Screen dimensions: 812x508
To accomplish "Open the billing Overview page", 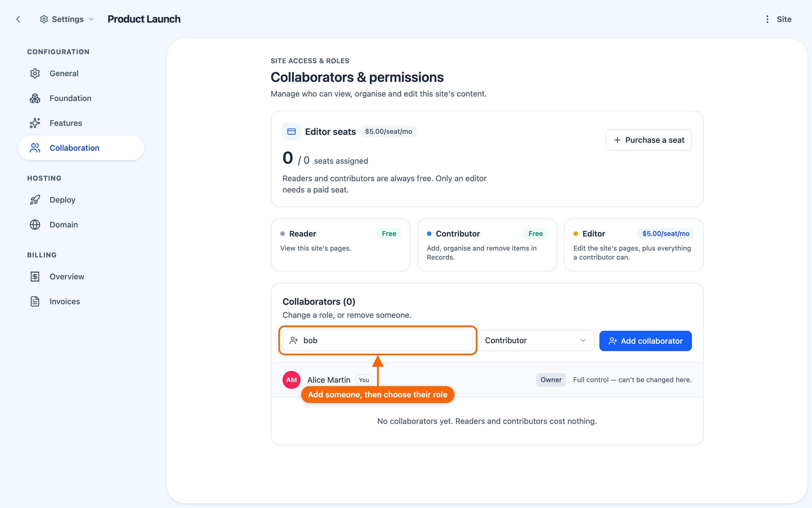I will point(81,277).
